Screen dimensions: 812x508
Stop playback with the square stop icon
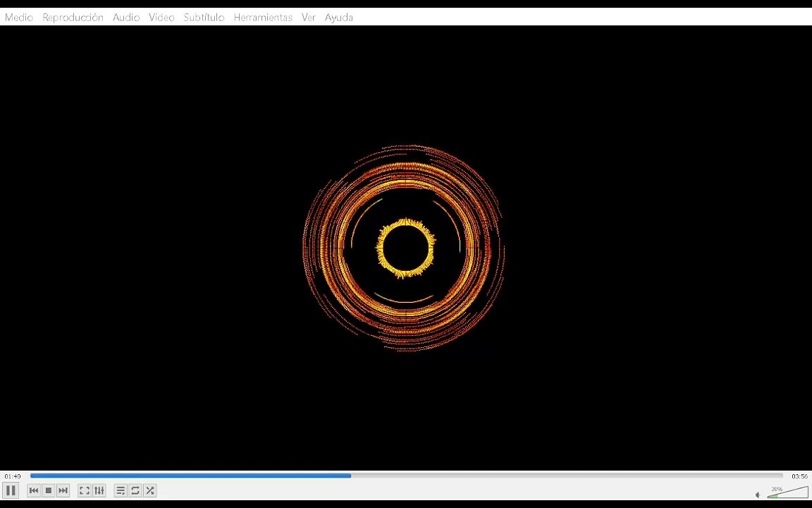point(49,490)
